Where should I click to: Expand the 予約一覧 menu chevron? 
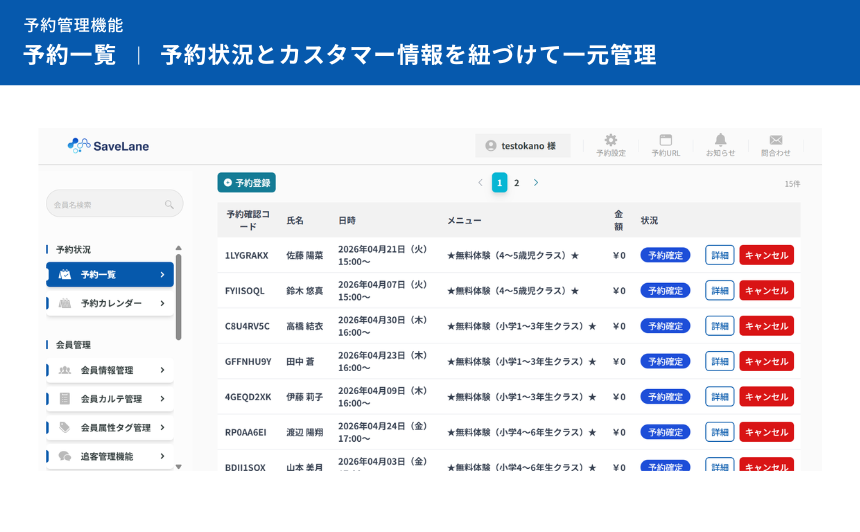(x=162, y=274)
